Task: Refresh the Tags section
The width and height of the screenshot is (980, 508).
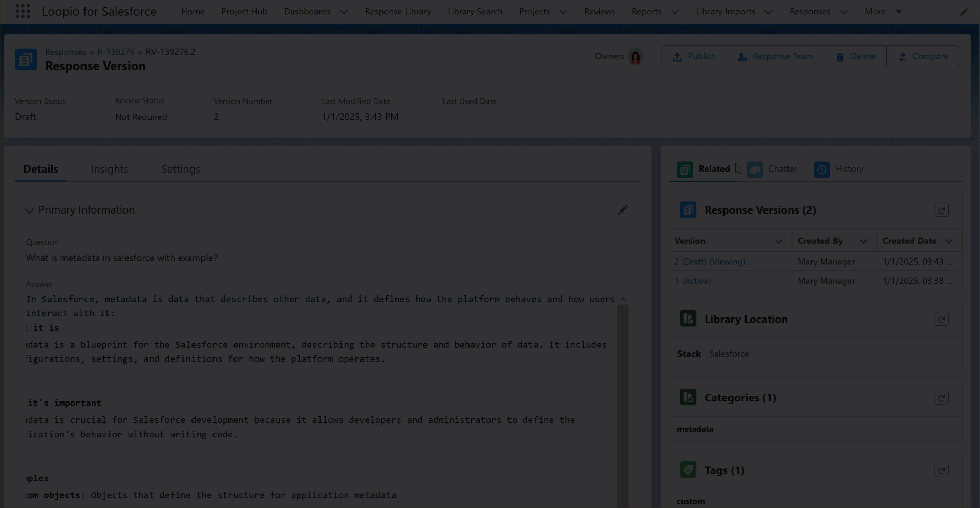Action: 941,470
